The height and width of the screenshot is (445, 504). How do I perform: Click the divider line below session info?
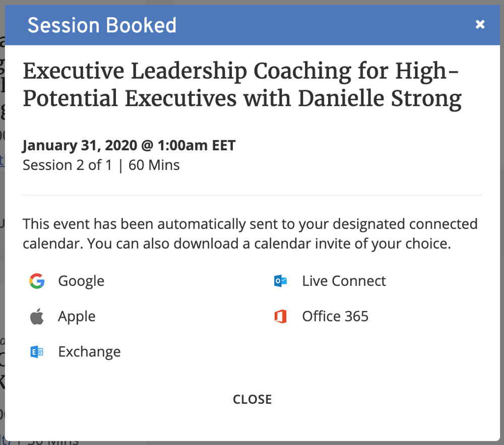[x=253, y=195]
